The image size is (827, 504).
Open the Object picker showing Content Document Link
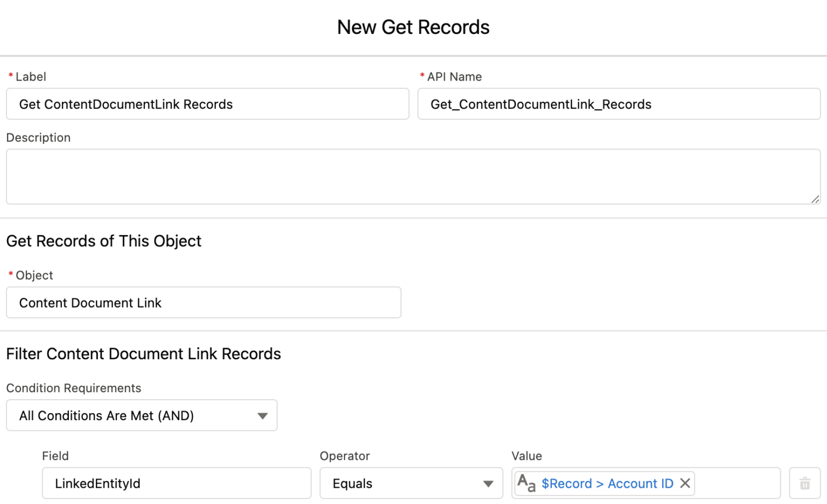coord(204,302)
